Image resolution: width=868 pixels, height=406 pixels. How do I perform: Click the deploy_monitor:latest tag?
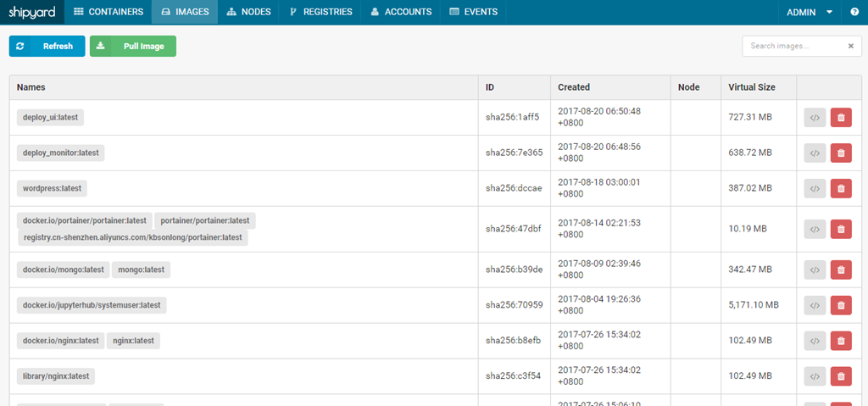60,153
